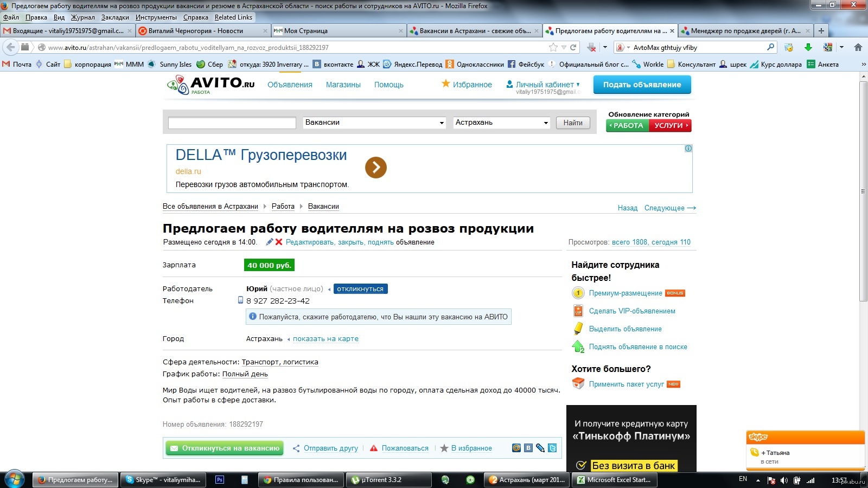Open the Yandex search engine selector dropdown
The width and height of the screenshot is (868, 488).
pos(623,47)
